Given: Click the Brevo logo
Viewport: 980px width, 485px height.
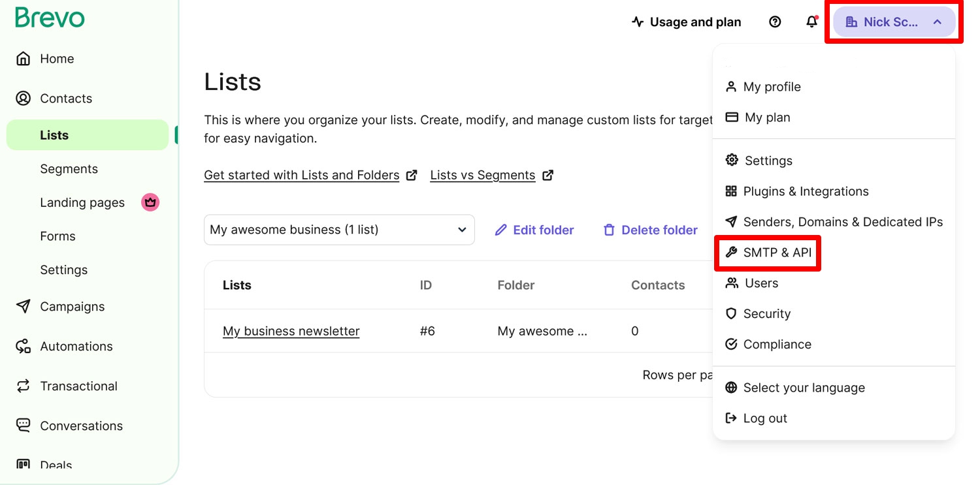Looking at the screenshot, I should [x=50, y=18].
